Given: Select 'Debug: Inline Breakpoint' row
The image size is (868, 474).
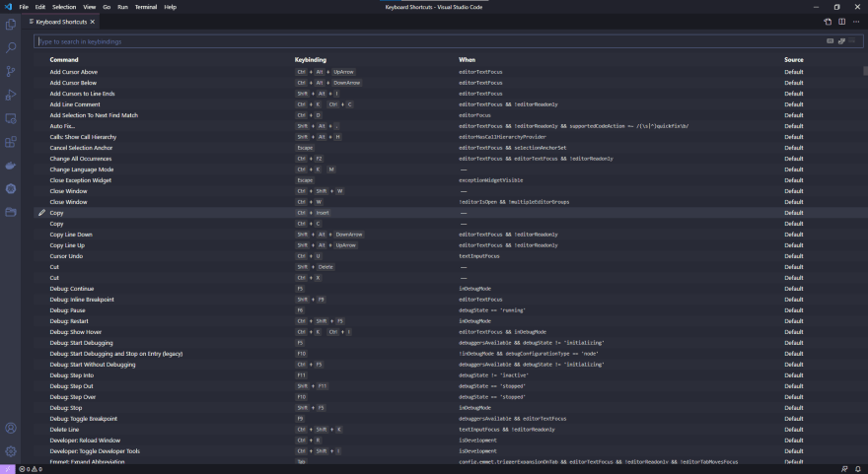Looking at the screenshot, I should tap(448, 300).
